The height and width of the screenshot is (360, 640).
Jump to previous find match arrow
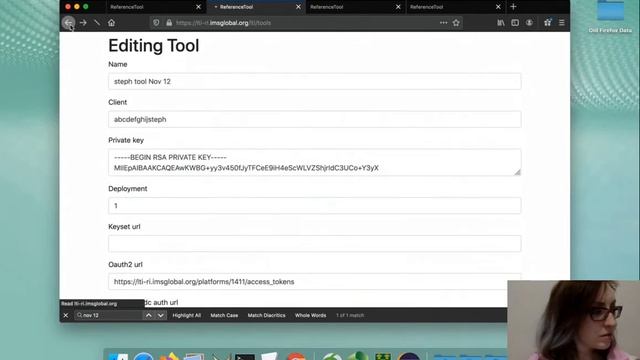point(149,315)
